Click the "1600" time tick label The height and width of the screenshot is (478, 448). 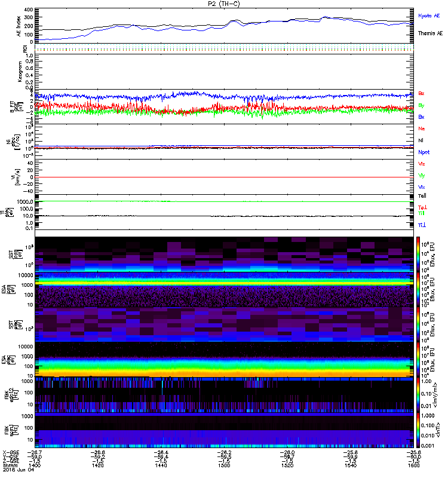(x=413, y=465)
